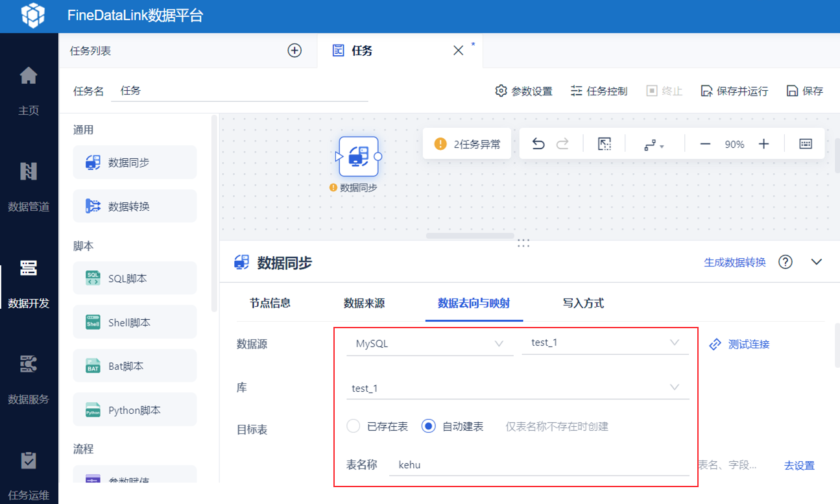Edit the 表名称 field containing kehu

(539, 464)
